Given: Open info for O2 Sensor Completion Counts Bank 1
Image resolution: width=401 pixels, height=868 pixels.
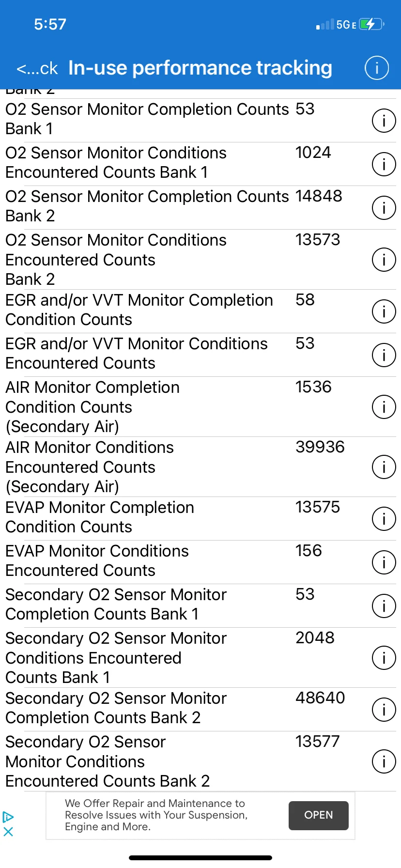Looking at the screenshot, I should coord(384,121).
